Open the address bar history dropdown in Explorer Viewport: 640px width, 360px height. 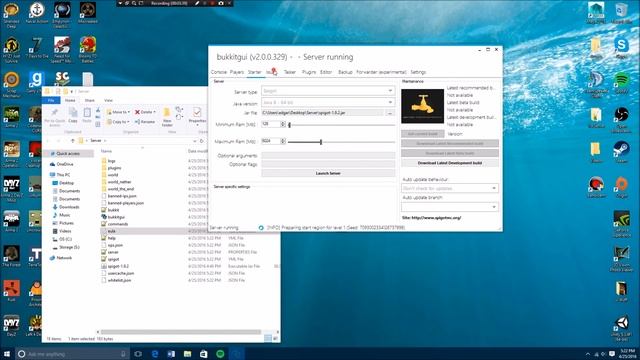(195, 140)
